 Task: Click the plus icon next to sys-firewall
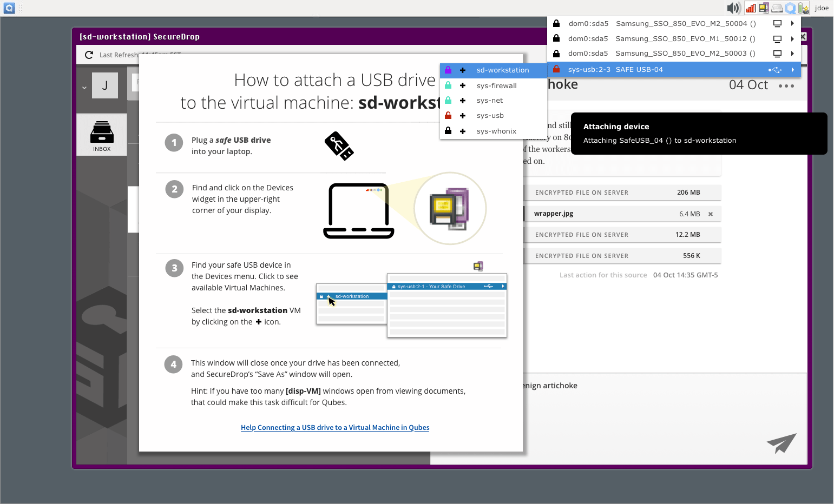(463, 85)
